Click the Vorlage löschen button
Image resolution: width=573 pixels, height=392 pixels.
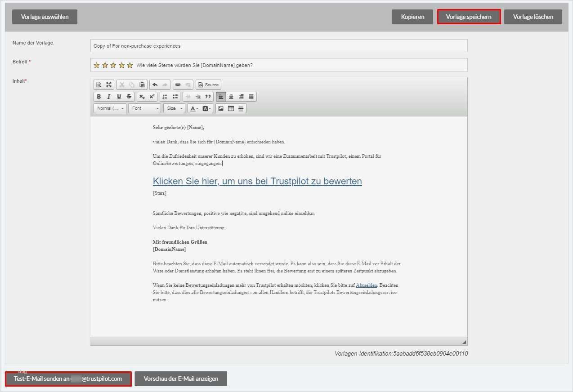(x=533, y=17)
